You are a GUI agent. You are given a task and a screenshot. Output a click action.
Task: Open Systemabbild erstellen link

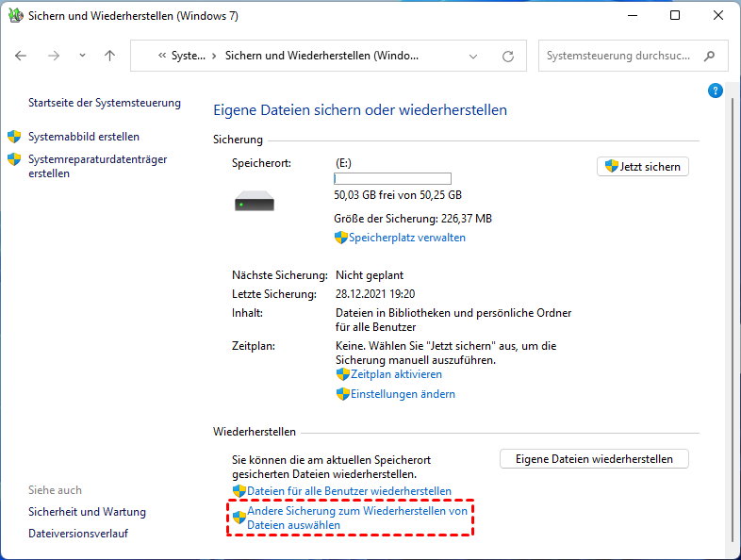84,137
